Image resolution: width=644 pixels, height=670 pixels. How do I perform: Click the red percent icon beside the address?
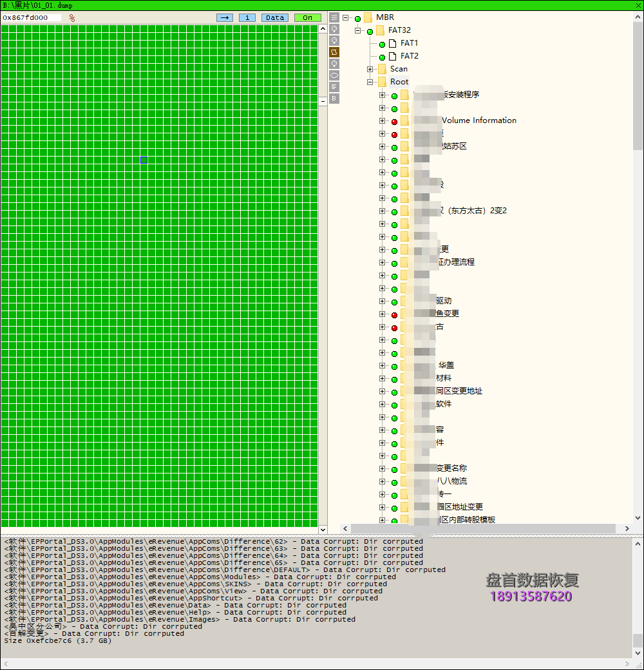[x=72, y=18]
